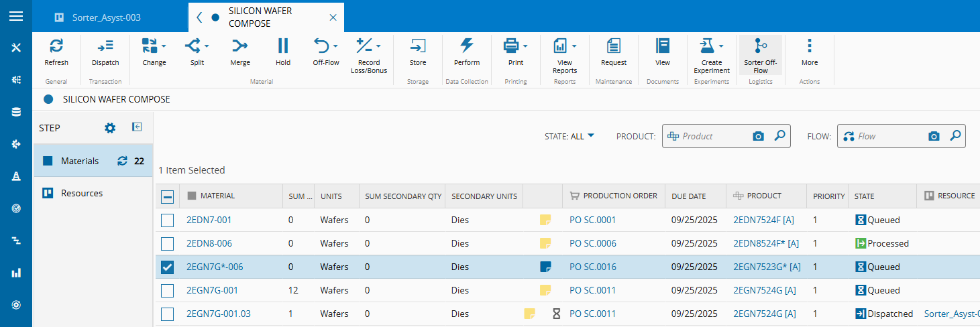The height and width of the screenshot is (327, 980).
Task: Toggle the select-all header checkbox
Action: click(168, 196)
